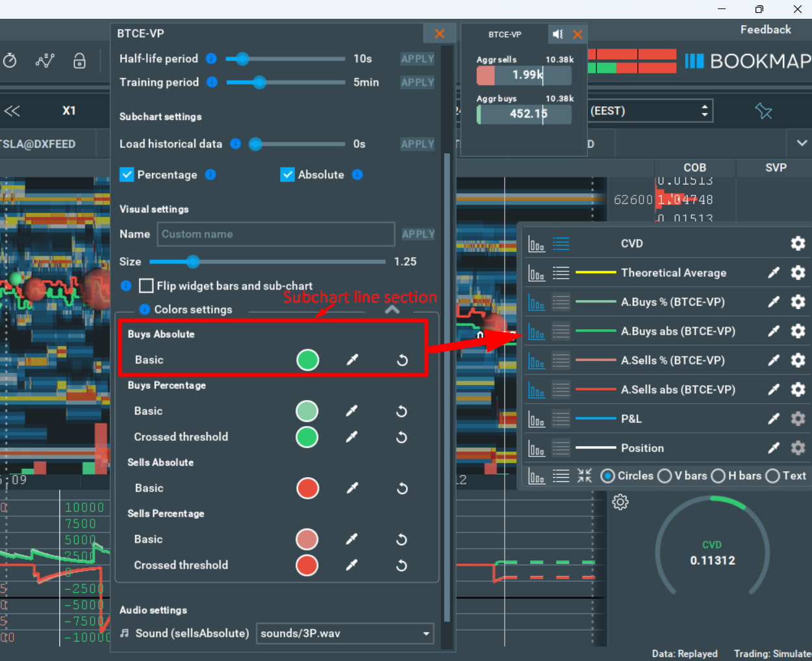Screen dimensions: 812x661
Task: Select the replay stopwatch icon in left toolbar
Action: (x=10, y=60)
